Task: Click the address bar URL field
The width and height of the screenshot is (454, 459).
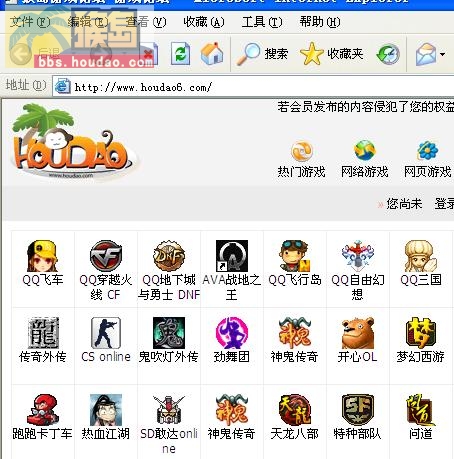Action: pyautogui.click(x=253, y=87)
